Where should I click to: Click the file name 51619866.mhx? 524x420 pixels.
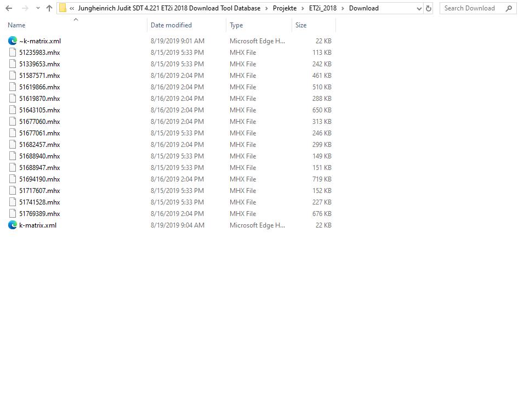click(x=39, y=87)
